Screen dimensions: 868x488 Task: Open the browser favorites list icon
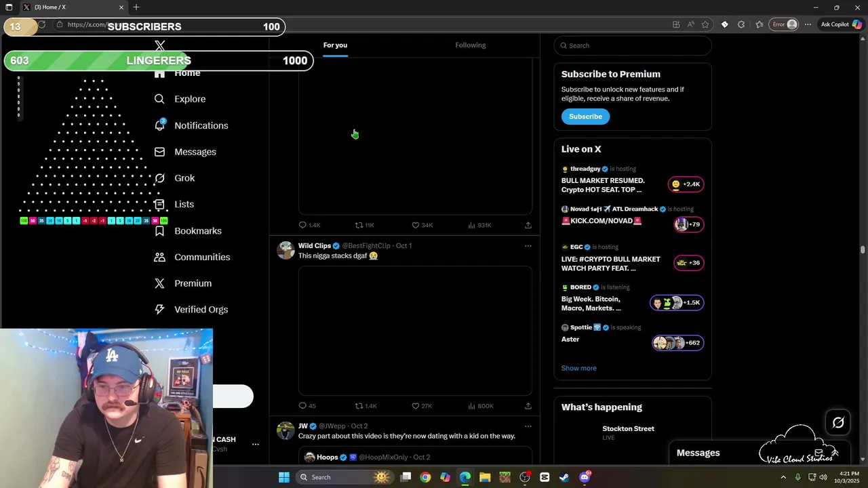pyautogui.click(x=759, y=24)
